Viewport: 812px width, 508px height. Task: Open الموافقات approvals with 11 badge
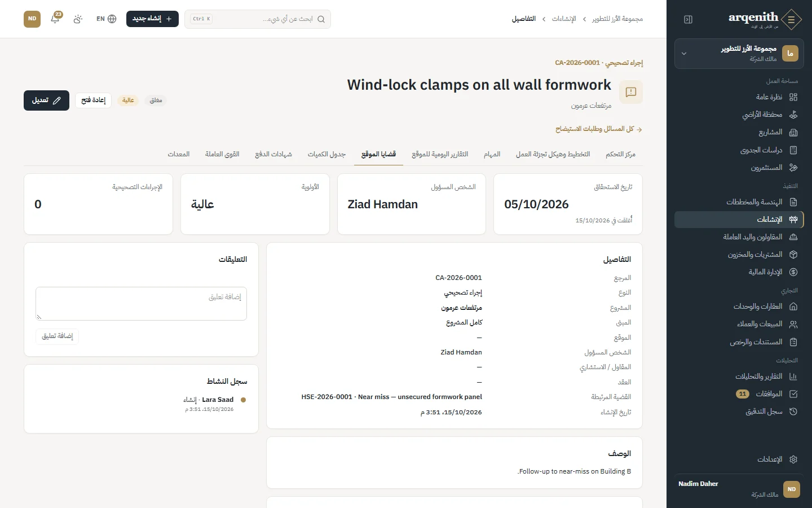pos(739,394)
